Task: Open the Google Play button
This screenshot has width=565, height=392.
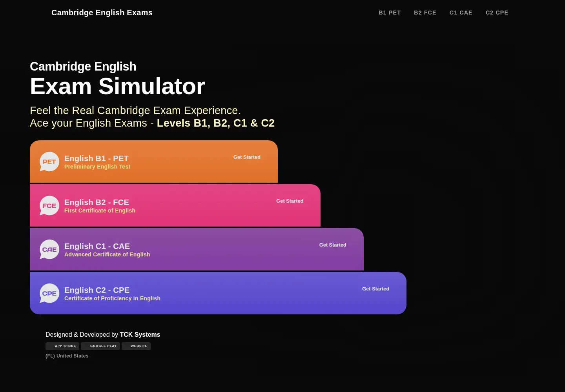Action: tap(100, 346)
